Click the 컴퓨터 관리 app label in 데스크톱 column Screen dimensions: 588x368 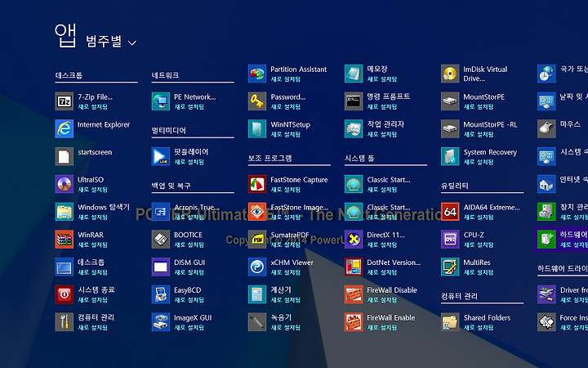coord(96,317)
